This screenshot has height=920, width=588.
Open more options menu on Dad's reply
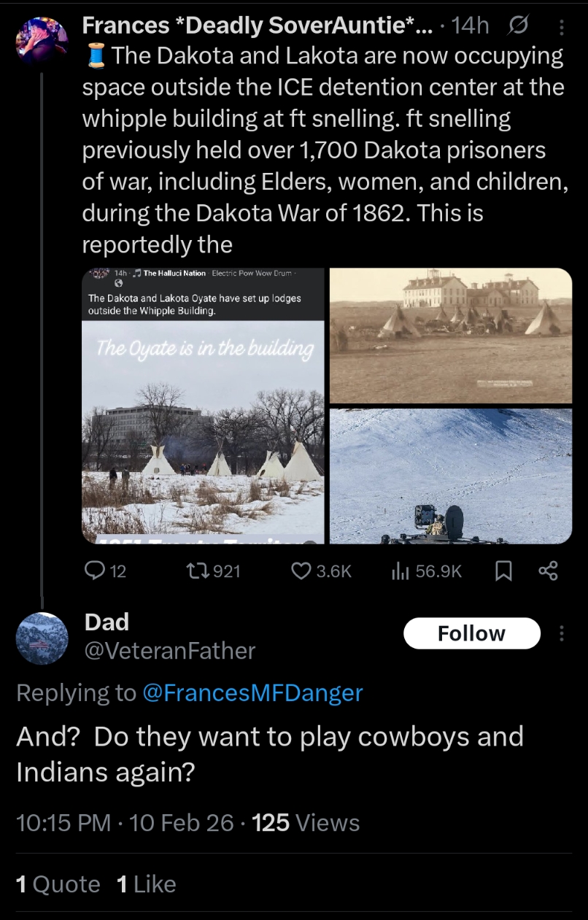561,633
